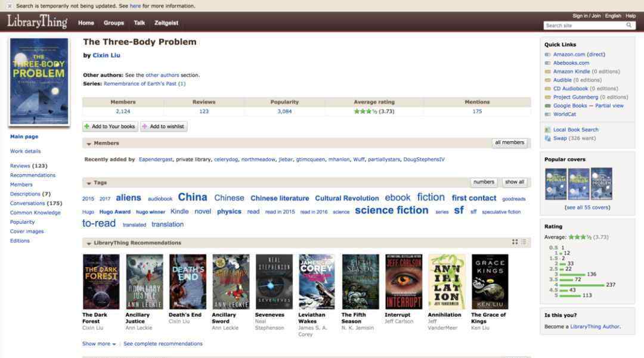
Task: Click the star rating under Average rating
Action: coord(366,111)
